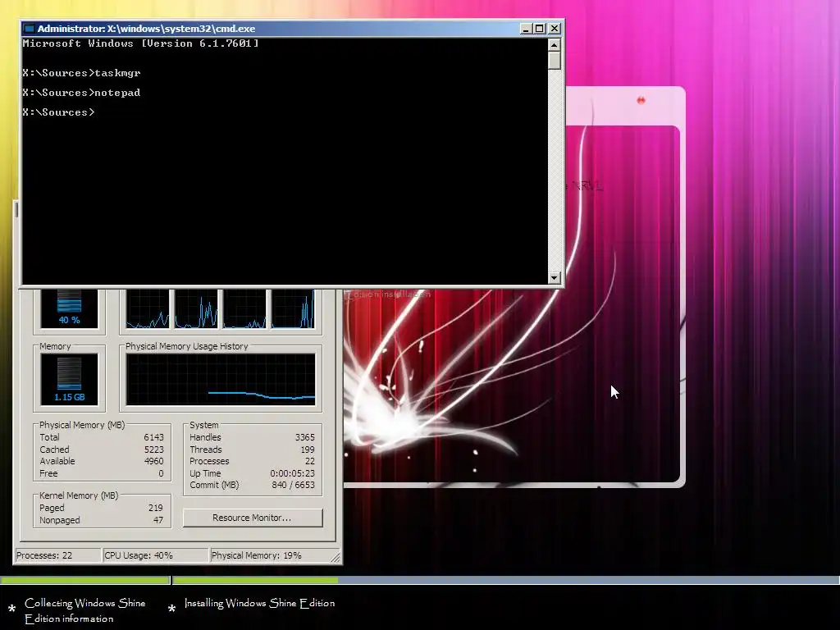
Task: Click the Memory 1.15 GB gauge
Action: (x=69, y=379)
